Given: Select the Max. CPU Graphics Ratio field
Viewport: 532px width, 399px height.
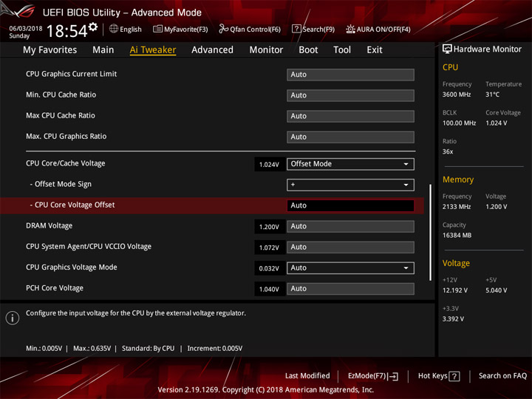Looking at the screenshot, I should (x=350, y=137).
